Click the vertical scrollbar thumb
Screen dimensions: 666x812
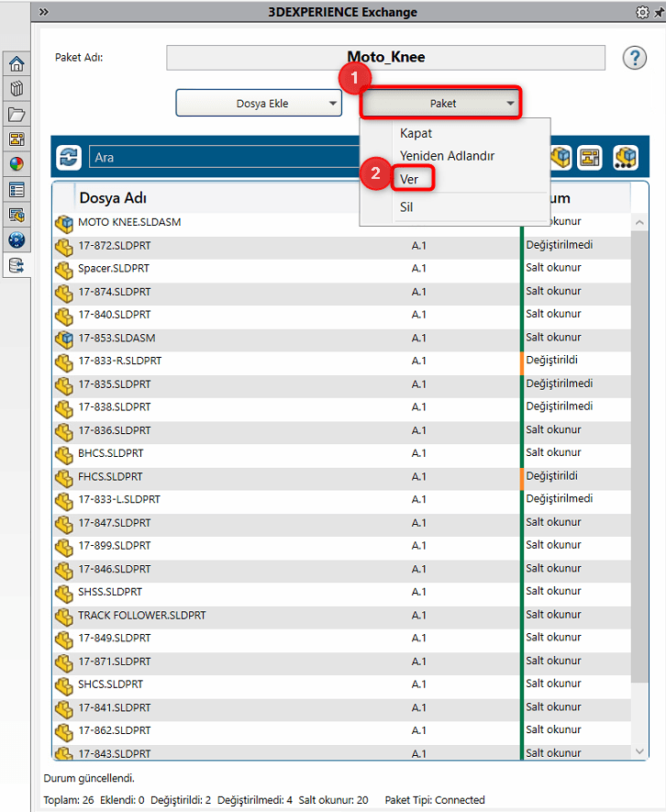639,457
